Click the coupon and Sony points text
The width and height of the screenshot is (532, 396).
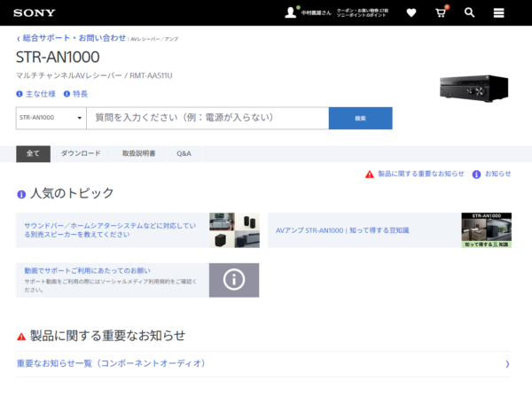pyautogui.click(x=363, y=13)
